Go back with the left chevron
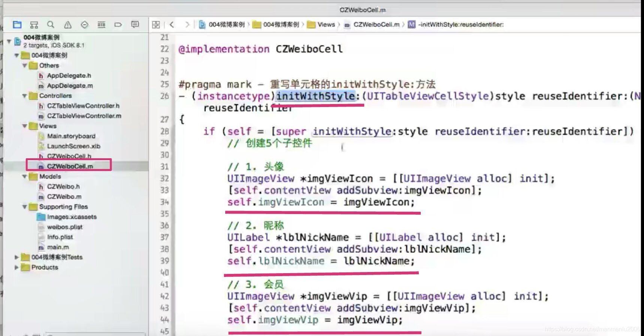 (172, 25)
